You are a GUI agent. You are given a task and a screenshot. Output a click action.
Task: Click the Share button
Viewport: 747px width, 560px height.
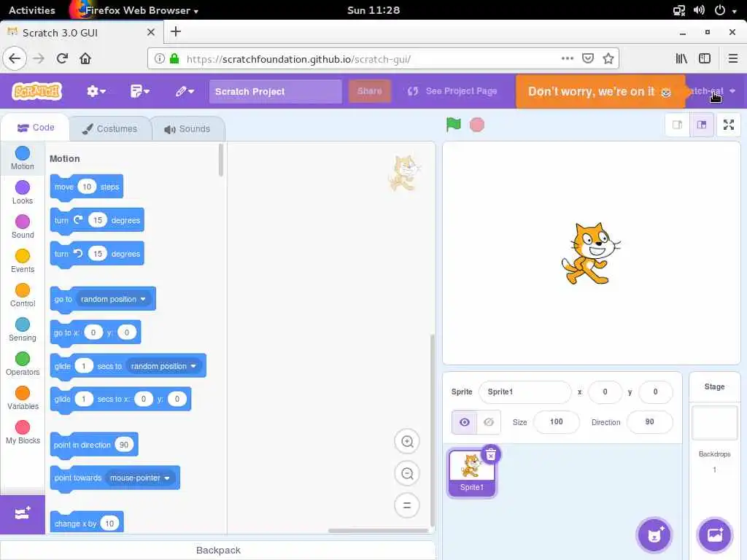click(370, 91)
